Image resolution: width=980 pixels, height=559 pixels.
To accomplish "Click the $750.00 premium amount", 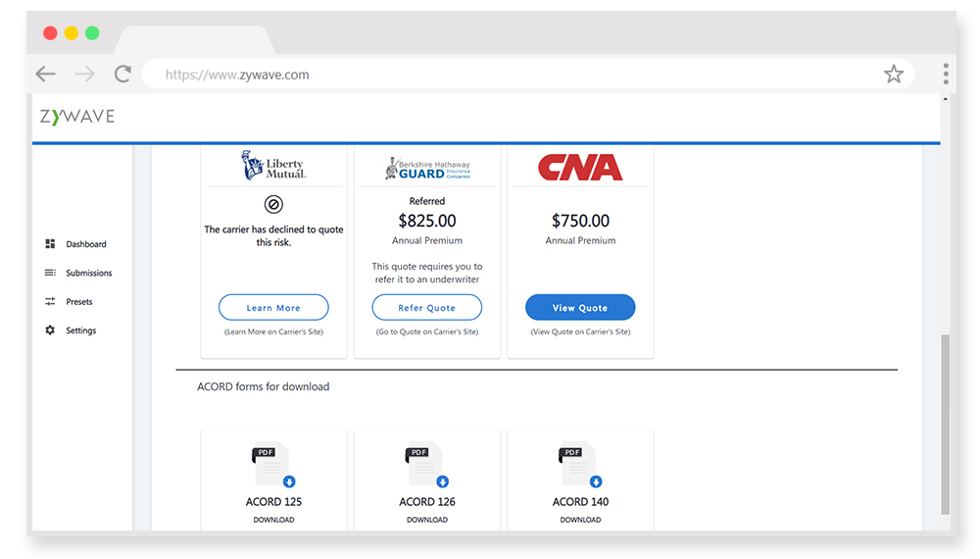I will [x=580, y=221].
